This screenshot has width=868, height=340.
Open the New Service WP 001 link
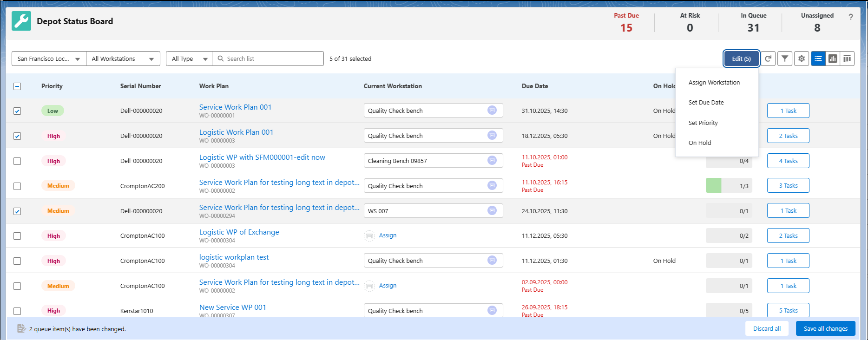[x=233, y=307]
